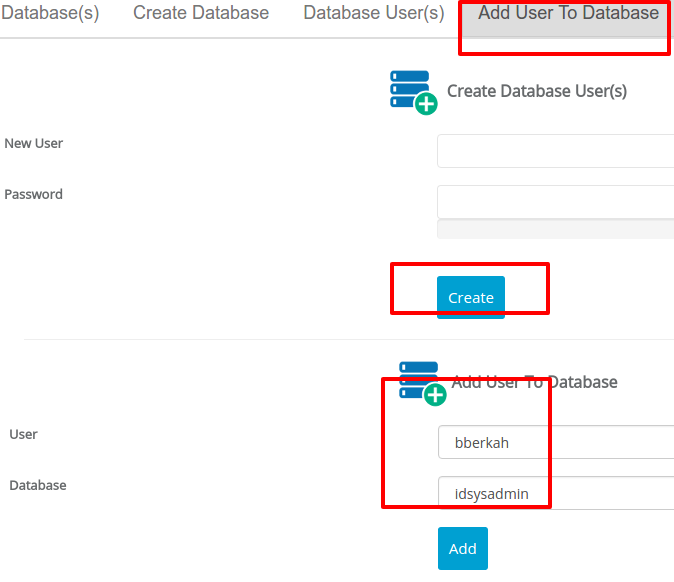Select Add User To Database tab
Image resolution: width=674 pixels, height=582 pixels.
click(568, 13)
